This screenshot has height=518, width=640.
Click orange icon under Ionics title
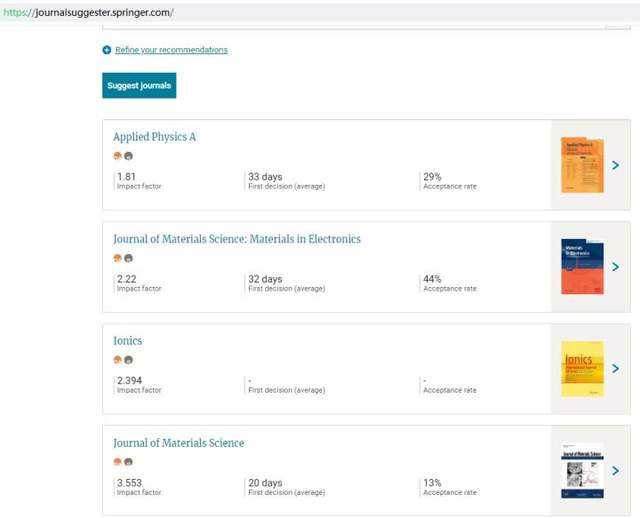point(118,360)
